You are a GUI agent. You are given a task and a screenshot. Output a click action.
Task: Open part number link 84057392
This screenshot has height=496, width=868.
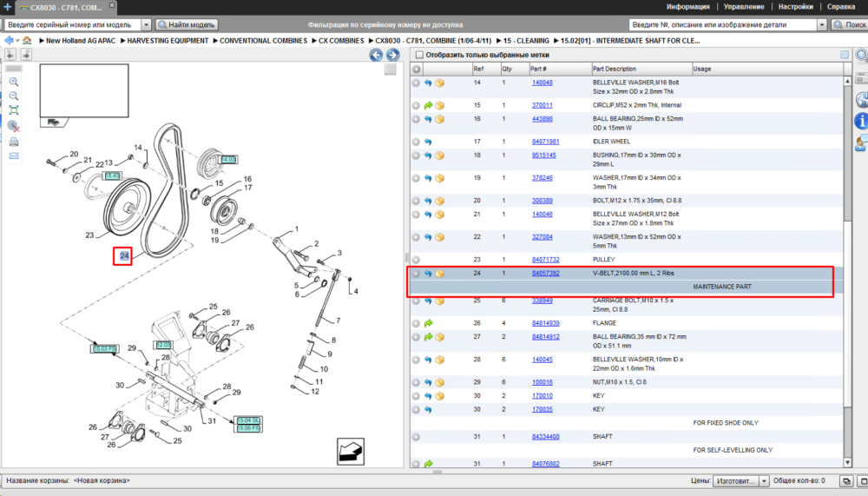click(545, 274)
